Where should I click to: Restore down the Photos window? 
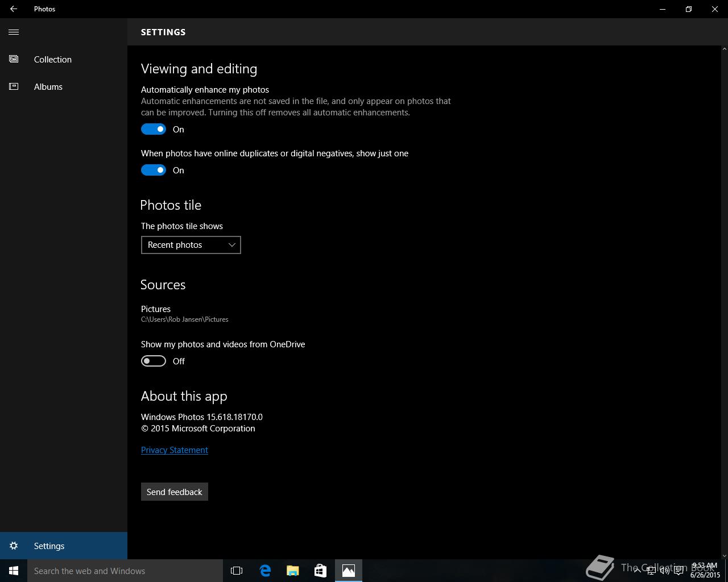click(689, 9)
